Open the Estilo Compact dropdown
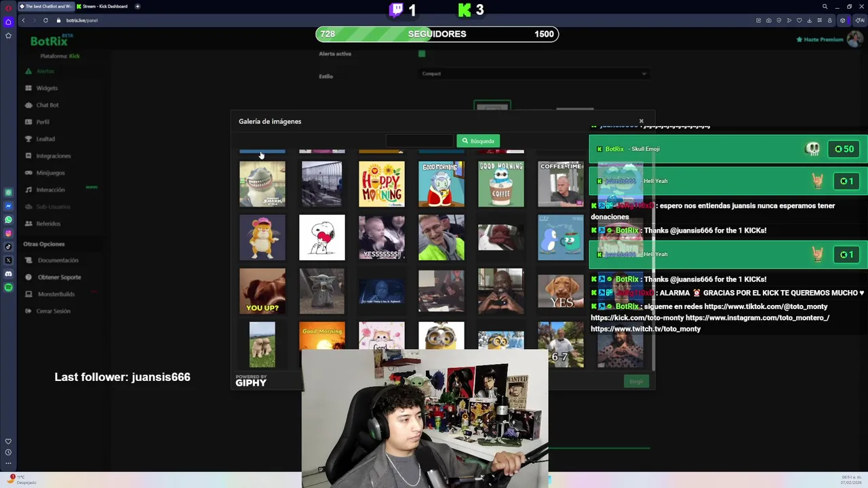The image size is (868, 488). [x=534, y=74]
